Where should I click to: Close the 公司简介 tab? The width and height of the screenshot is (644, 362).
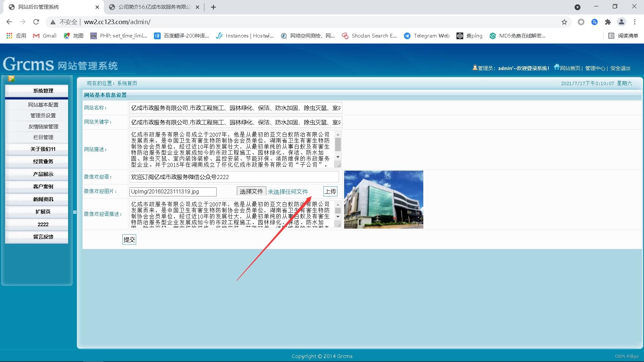197,7
